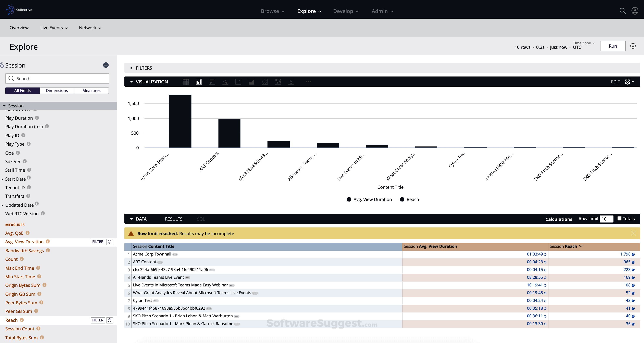Switch to the line chart visualization
644x343 pixels.
(238, 82)
